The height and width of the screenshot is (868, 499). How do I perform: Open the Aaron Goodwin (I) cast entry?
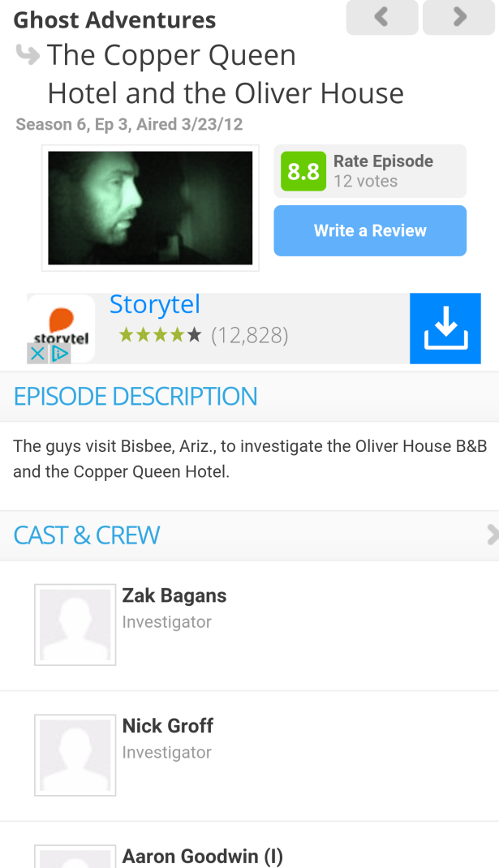249,845
